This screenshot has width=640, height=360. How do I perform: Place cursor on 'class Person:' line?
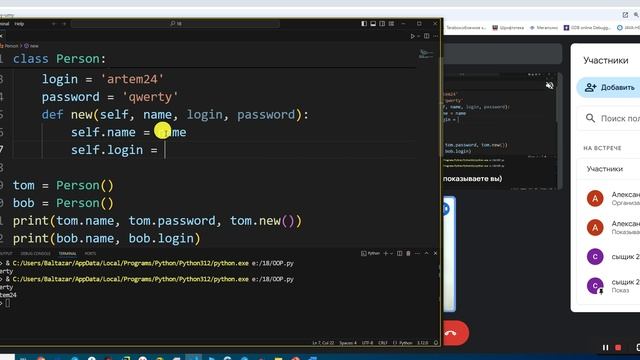tap(59, 59)
